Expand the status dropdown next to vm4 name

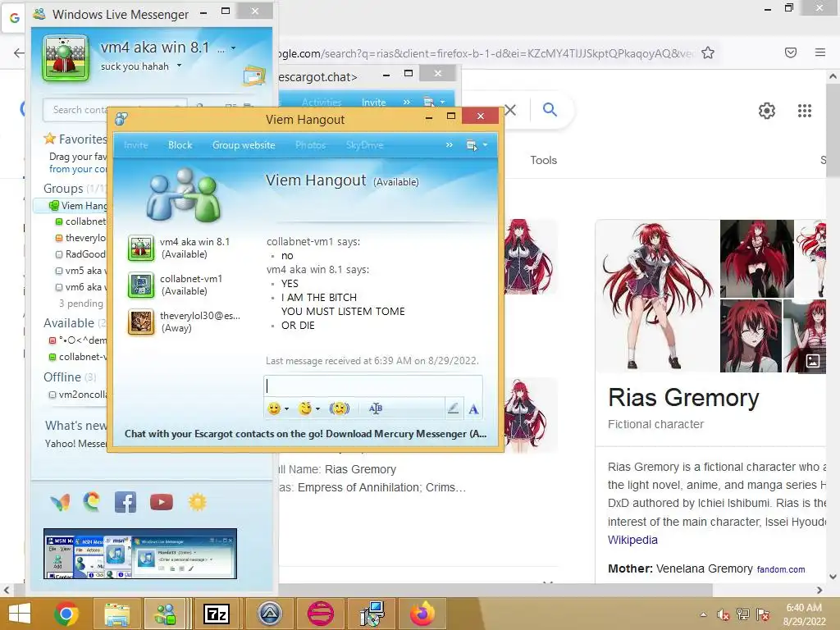[x=233, y=48]
